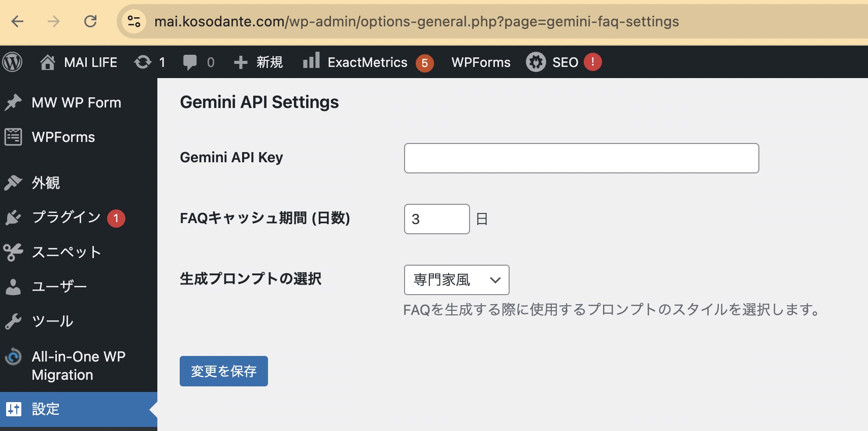Click the プラグイン plug icon

coord(13,217)
